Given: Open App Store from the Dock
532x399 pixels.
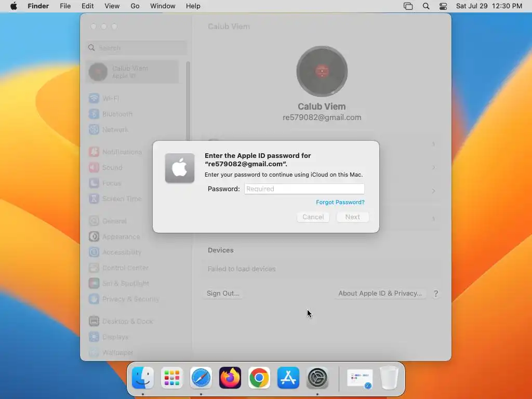Looking at the screenshot, I should (x=288, y=378).
